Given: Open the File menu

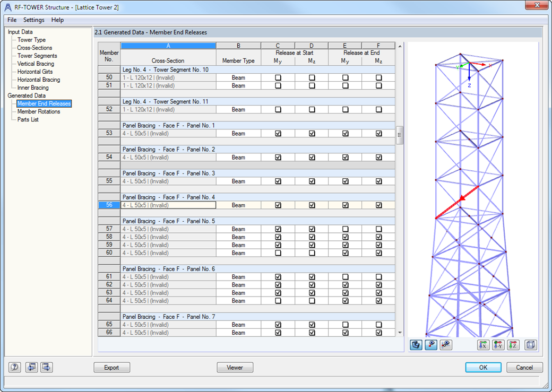Looking at the screenshot, I should tap(12, 20).
